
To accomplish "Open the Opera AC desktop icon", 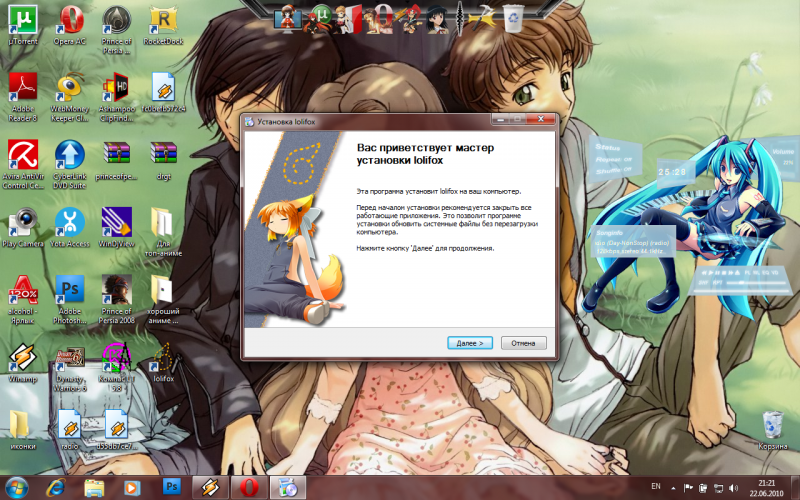I will (70, 22).
